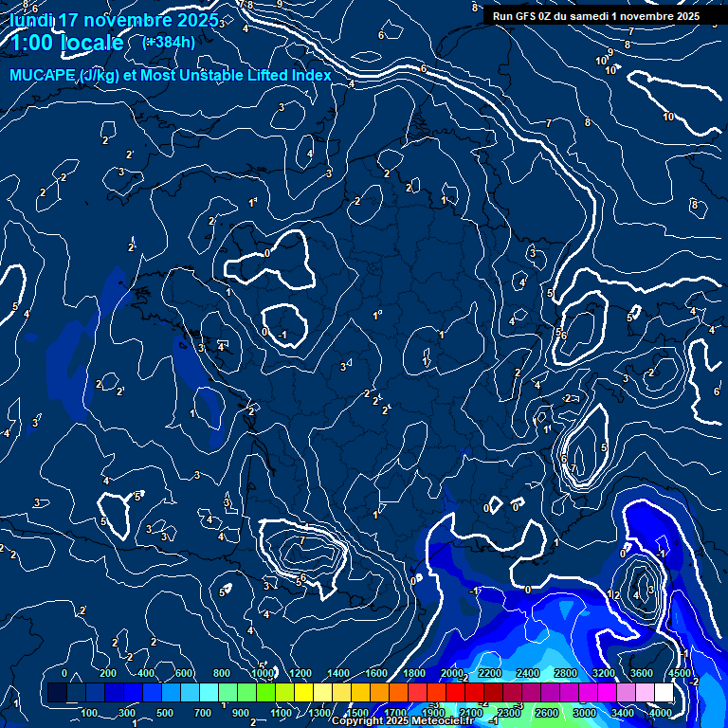
Task: Select the '4500' legend value label
Action: (x=680, y=673)
